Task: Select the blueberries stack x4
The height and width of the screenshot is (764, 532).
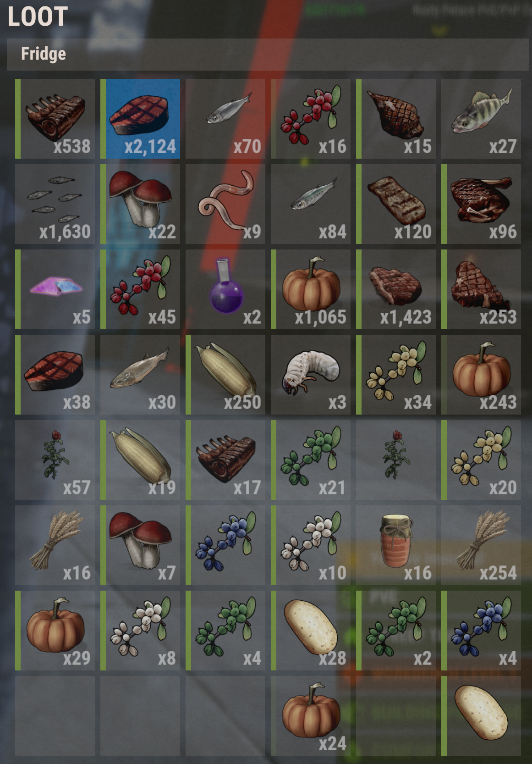Action: click(481, 631)
